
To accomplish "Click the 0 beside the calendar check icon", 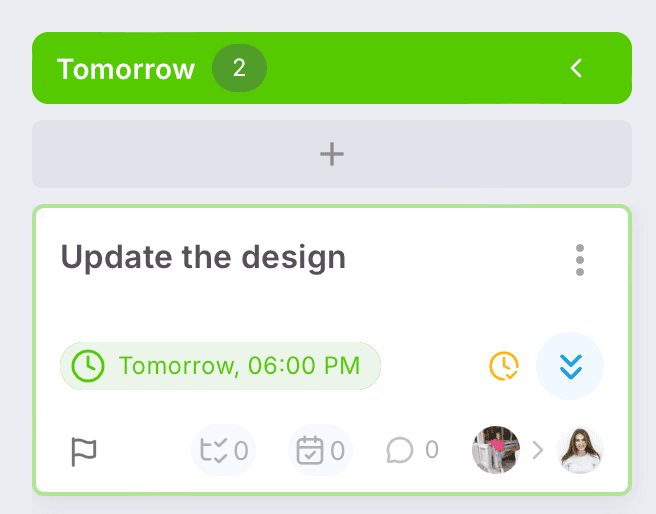I will click(337, 451).
